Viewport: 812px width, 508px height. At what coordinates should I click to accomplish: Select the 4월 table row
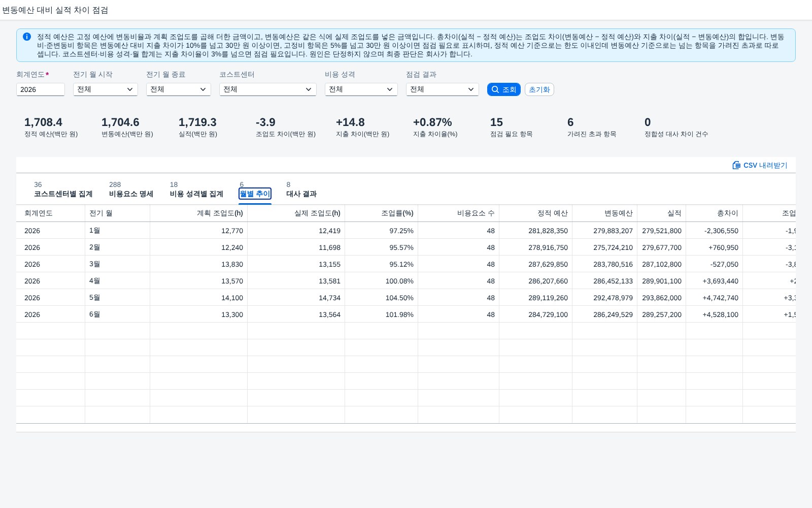[406, 281]
